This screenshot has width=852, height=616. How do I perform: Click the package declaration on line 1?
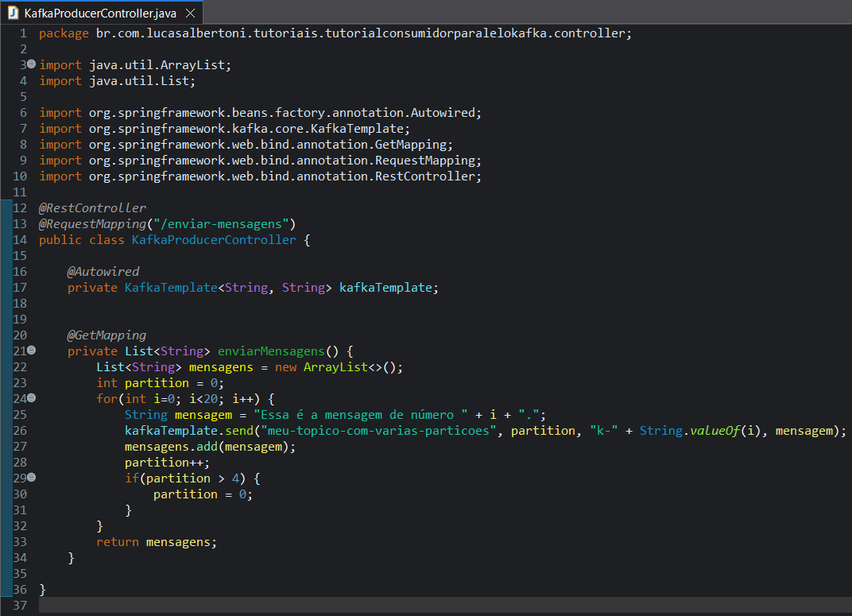(x=238, y=33)
